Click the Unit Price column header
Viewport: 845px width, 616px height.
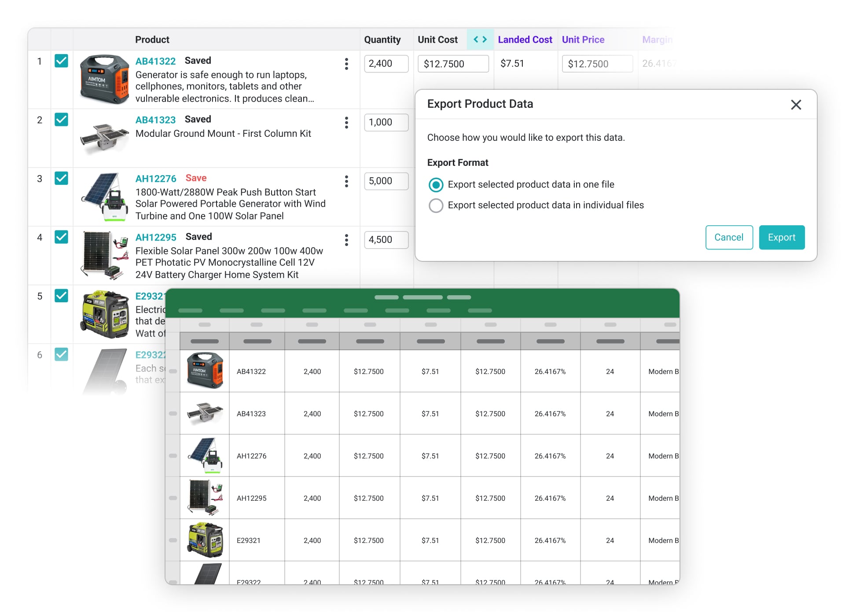click(583, 40)
